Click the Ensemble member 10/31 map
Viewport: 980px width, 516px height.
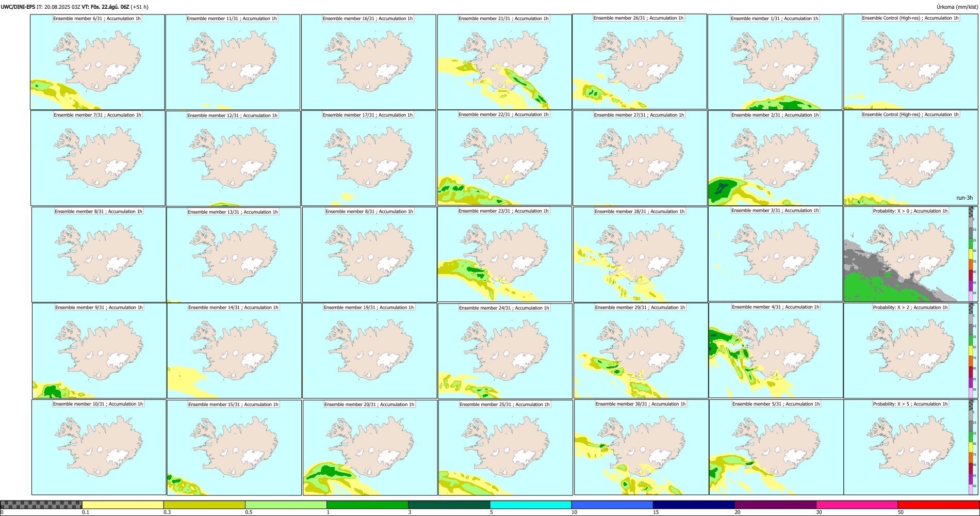coord(99,447)
